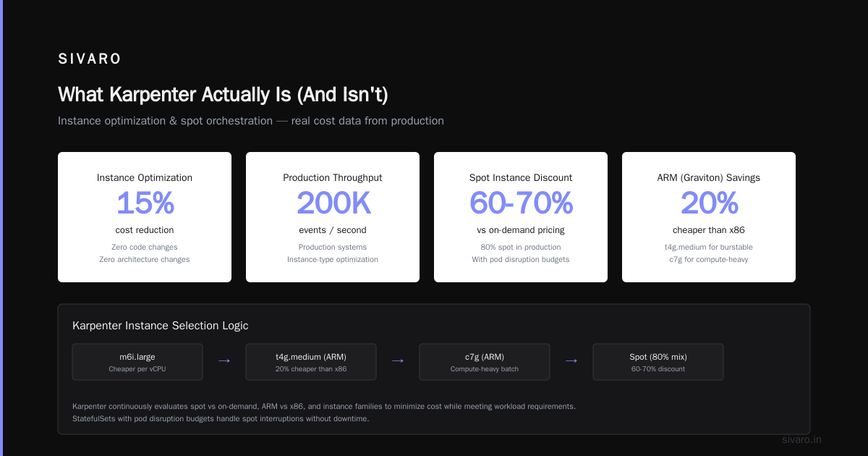868x456 pixels.
Task: Select the Spot Instance Discount title
Action: (x=521, y=177)
